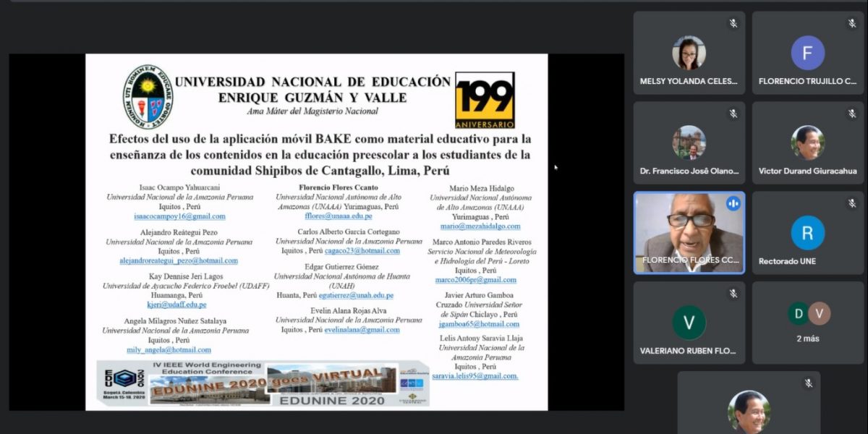Click author name 'Isaac Ocampo Yahuarcani' on slide
The image size is (868, 434).
click(180, 187)
